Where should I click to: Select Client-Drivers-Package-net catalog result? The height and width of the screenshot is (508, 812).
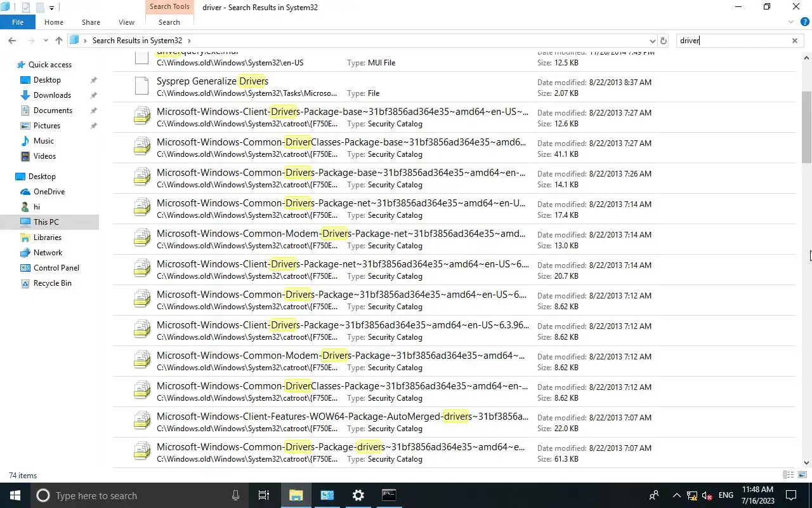click(454, 270)
